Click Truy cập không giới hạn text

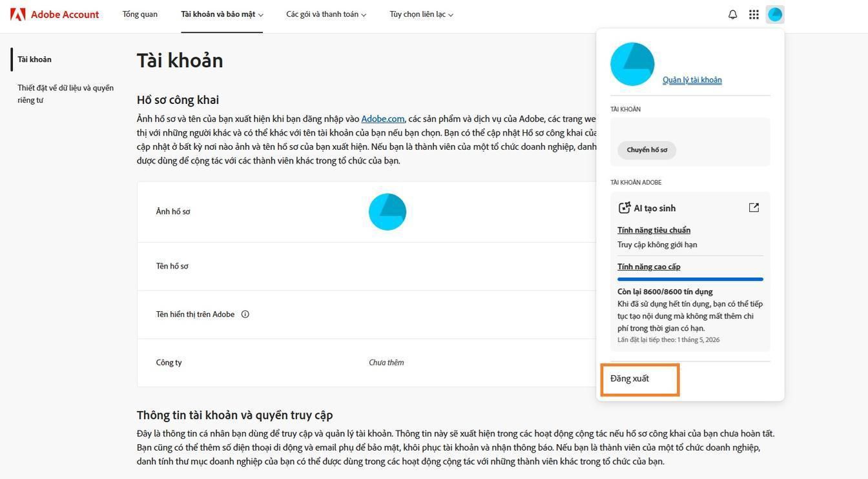click(x=657, y=245)
